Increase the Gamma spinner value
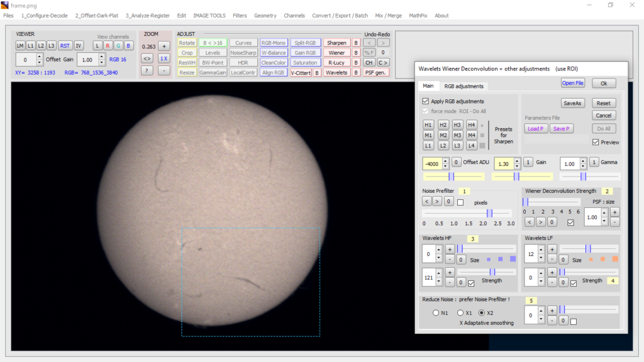 coord(583,161)
